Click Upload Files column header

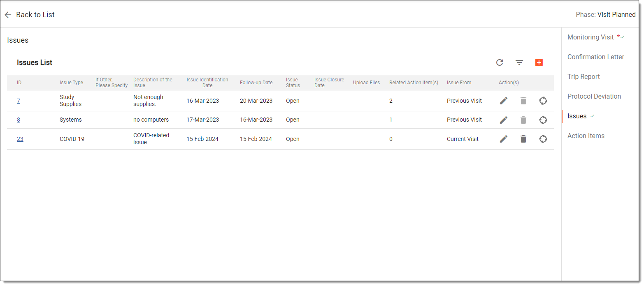(366, 83)
